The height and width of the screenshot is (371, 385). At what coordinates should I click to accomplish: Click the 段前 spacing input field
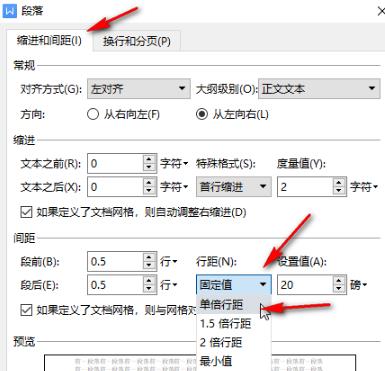[x=115, y=261]
